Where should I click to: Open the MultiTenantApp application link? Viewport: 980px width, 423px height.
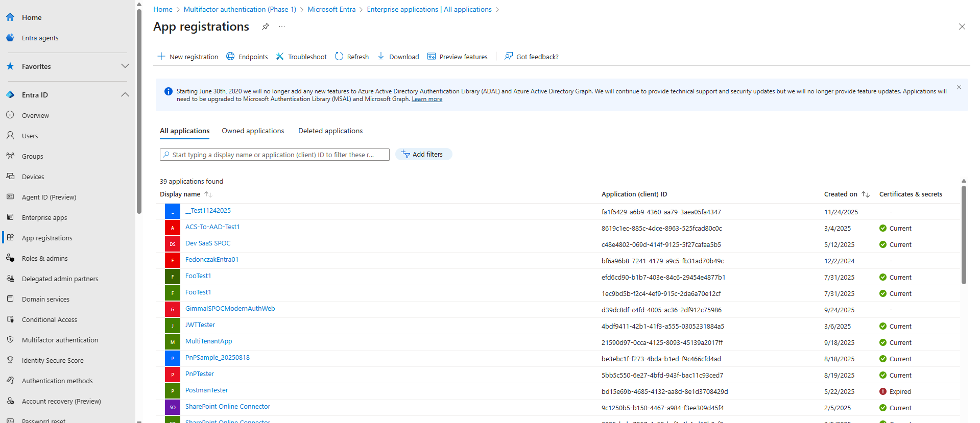pos(208,341)
